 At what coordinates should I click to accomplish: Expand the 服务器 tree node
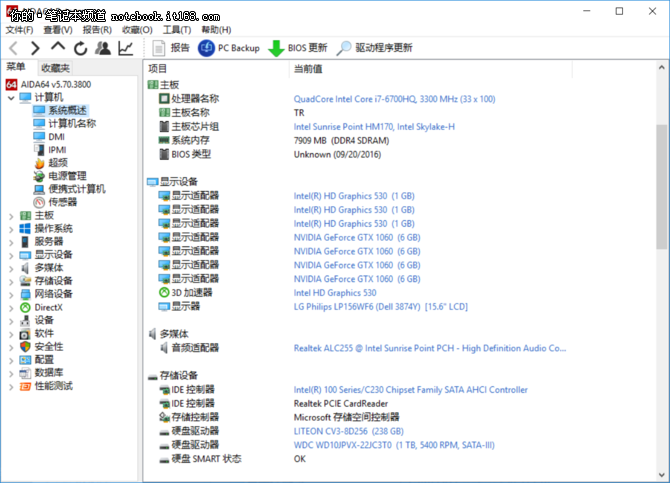coord(11,242)
